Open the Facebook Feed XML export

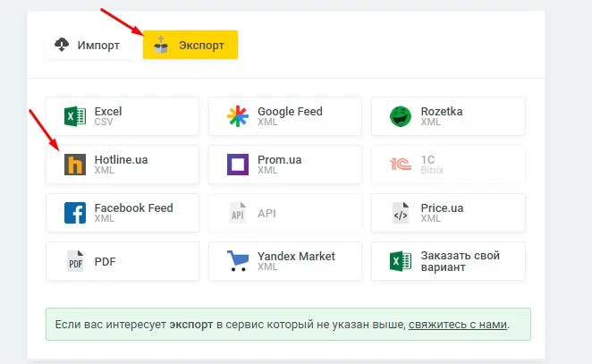(123, 213)
